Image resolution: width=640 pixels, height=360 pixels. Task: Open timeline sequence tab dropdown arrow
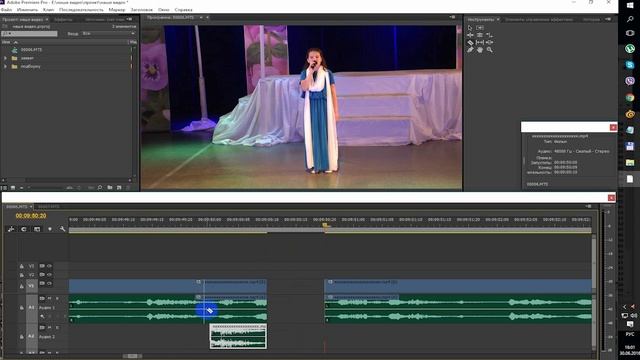[31, 207]
